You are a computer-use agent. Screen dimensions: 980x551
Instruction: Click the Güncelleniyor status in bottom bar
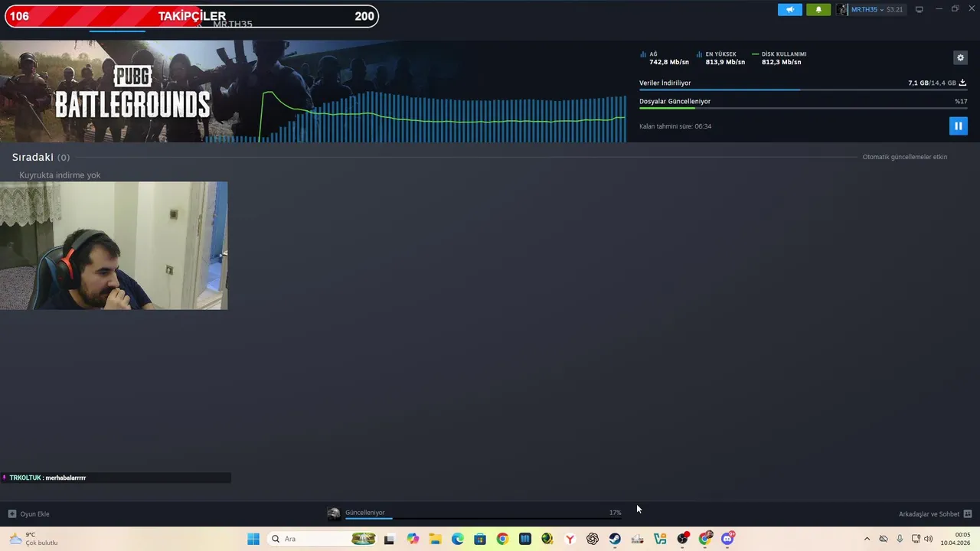point(365,513)
